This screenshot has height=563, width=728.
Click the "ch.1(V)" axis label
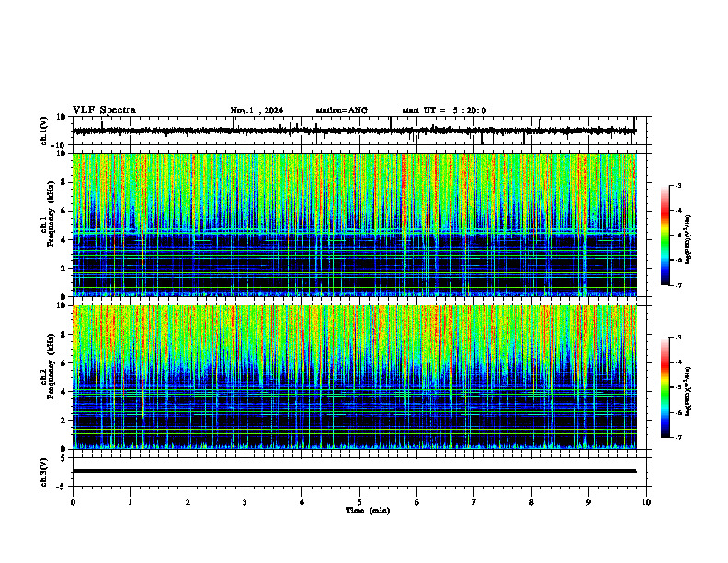(x=43, y=131)
